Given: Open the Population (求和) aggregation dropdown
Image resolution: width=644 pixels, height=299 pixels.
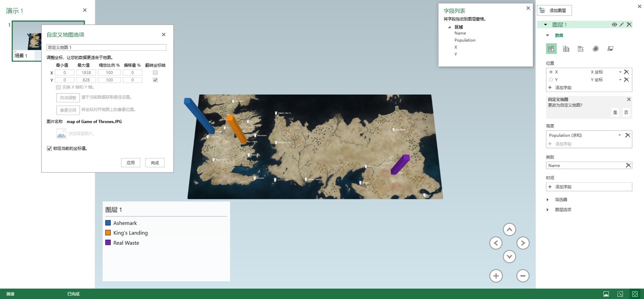Looking at the screenshot, I should pyautogui.click(x=620, y=135).
